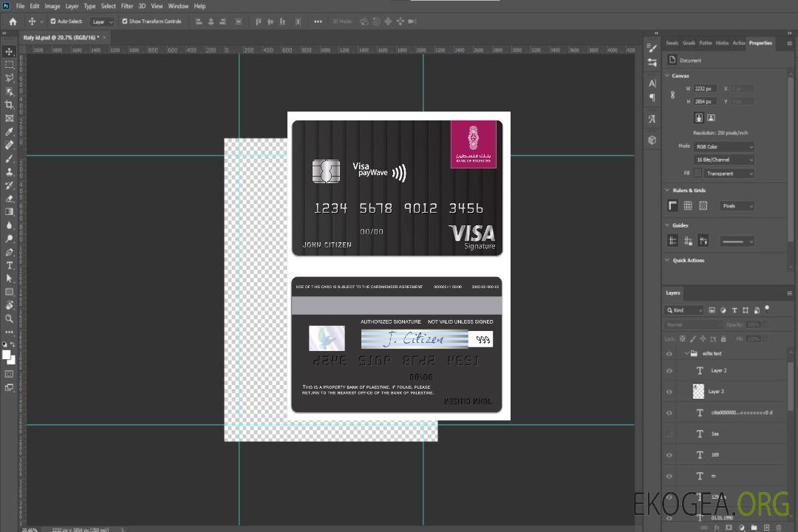Screen dimensions: 798x532
Task: Uncheck Show Transform Controls
Action: [124, 21]
